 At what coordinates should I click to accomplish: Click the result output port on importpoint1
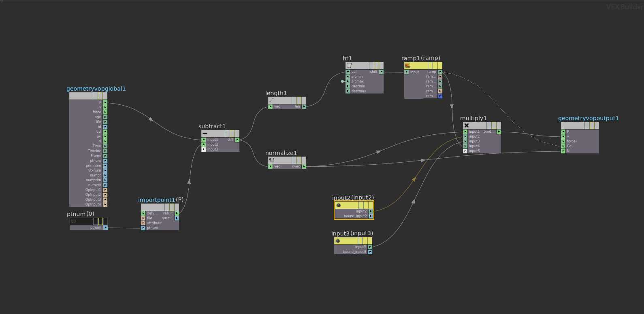point(177,213)
